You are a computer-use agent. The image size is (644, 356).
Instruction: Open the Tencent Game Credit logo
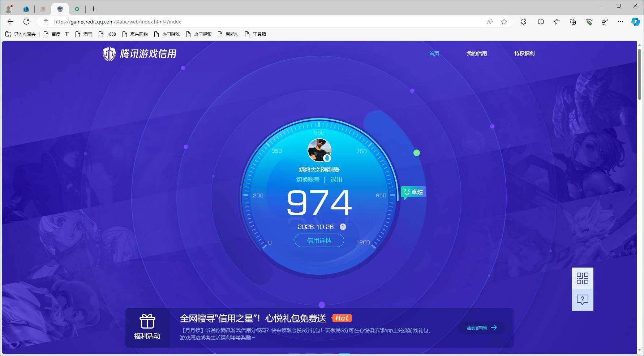point(139,53)
